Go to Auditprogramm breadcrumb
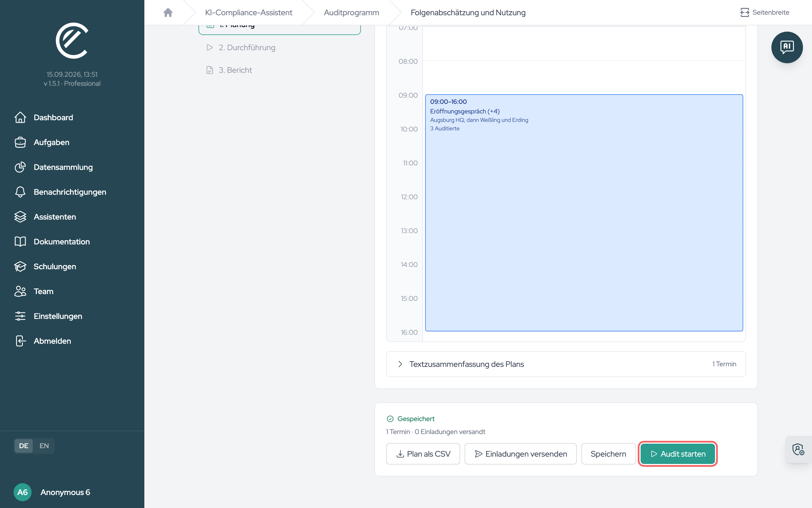The image size is (812, 508). click(351, 12)
